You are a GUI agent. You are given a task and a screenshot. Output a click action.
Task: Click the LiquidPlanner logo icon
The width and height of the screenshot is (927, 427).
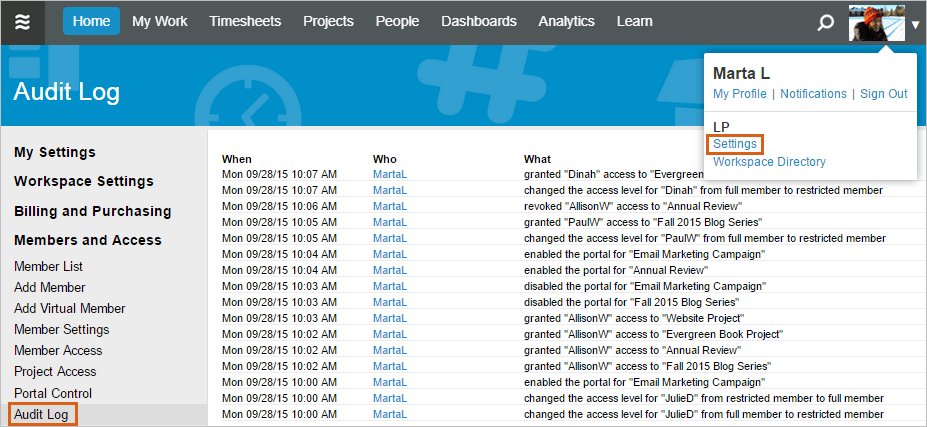coord(22,22)
